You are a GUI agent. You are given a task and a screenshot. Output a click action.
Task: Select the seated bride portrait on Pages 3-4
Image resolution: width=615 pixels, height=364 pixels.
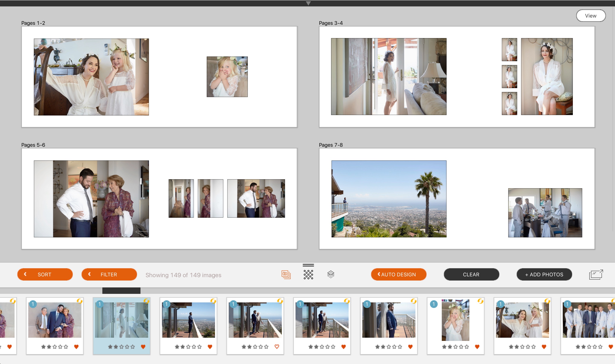point(547,77)
